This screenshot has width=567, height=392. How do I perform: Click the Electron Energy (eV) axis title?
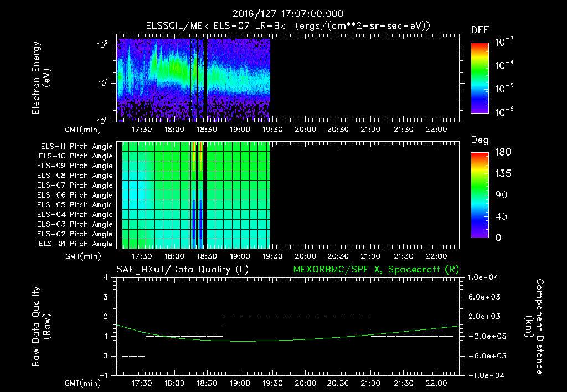(x=41, y=78)
